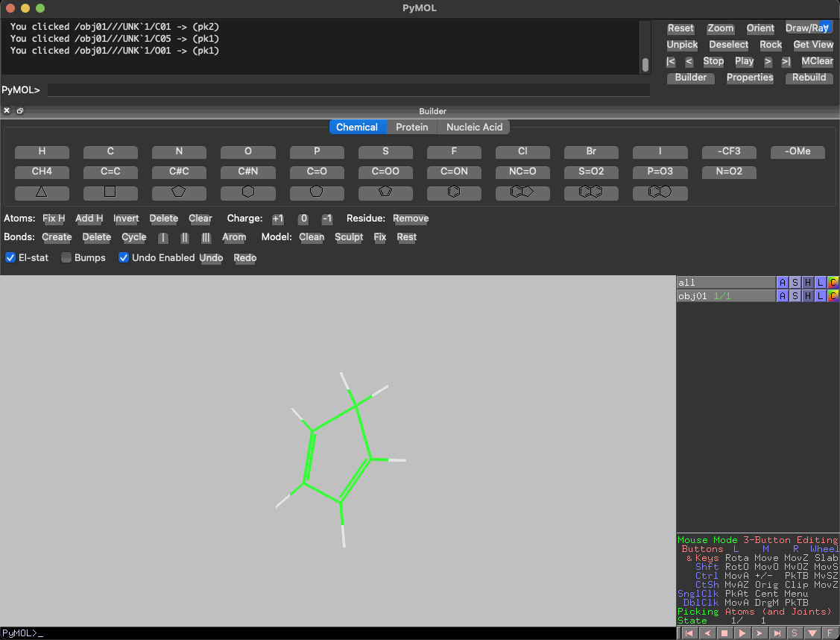Screen dimensions: 840x640
Task: Insert a benzocycloheptane fused-ring fragment
Action: click(660, 192)
